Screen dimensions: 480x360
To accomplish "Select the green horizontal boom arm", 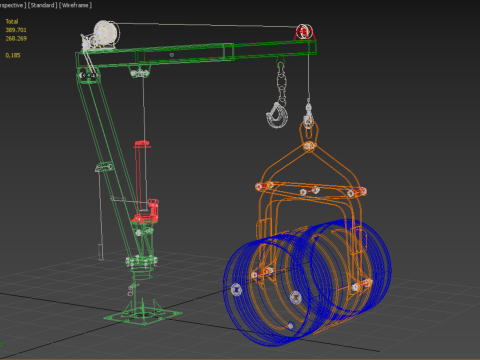I will click(x=197, y=54).
